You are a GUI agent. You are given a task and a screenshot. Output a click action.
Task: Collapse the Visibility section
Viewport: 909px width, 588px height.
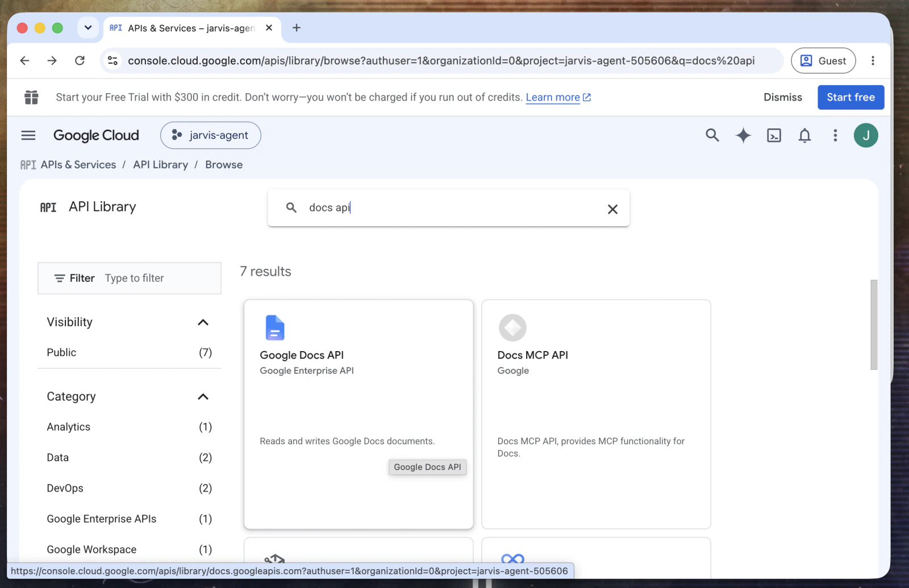tap(203, 322)
